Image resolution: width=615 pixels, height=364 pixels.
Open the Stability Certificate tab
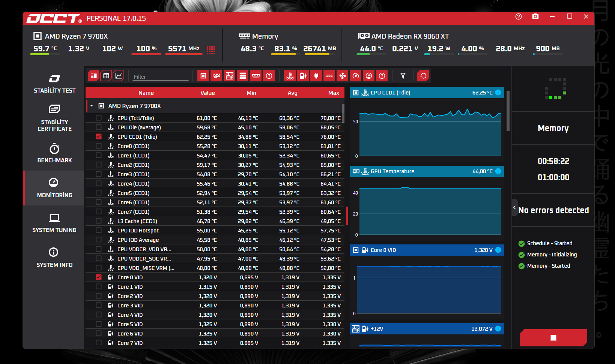click(x=54, y=118)
